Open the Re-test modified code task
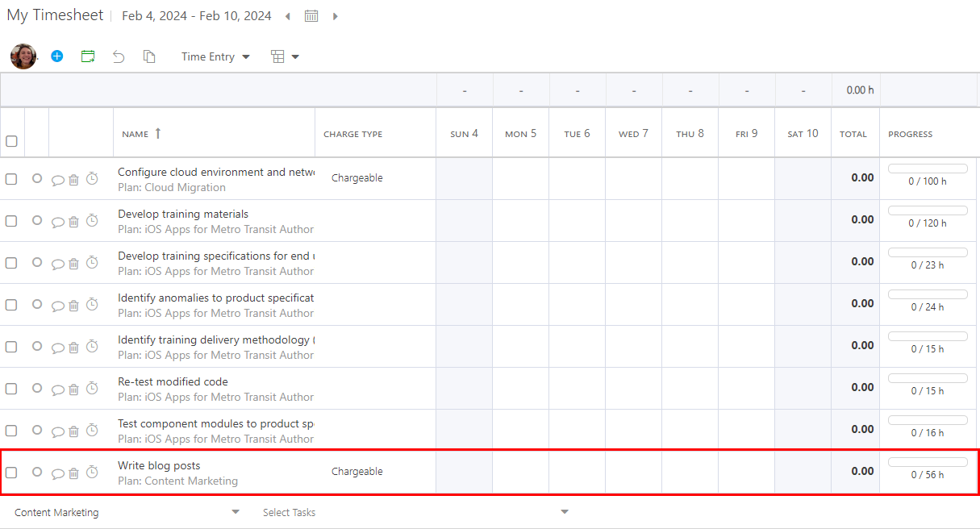980x529 pixels. 173,381
